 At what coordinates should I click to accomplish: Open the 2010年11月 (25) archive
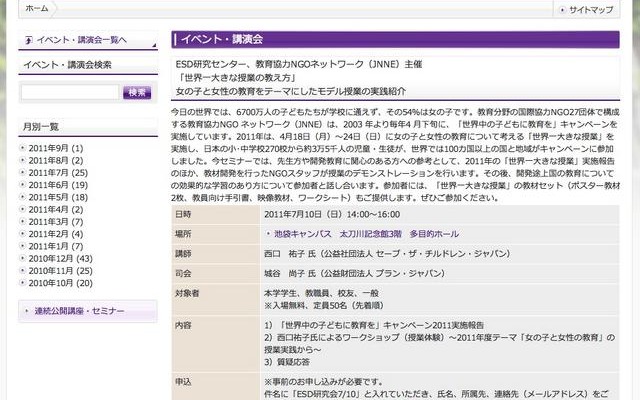coord(60,271)
